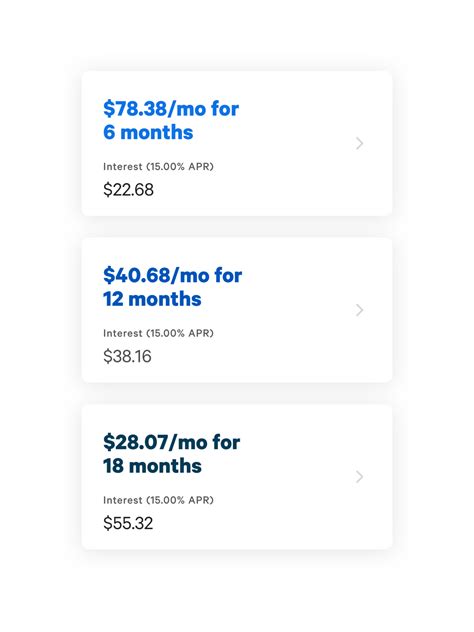Click the '12 months' heading line

pos(152,299)
